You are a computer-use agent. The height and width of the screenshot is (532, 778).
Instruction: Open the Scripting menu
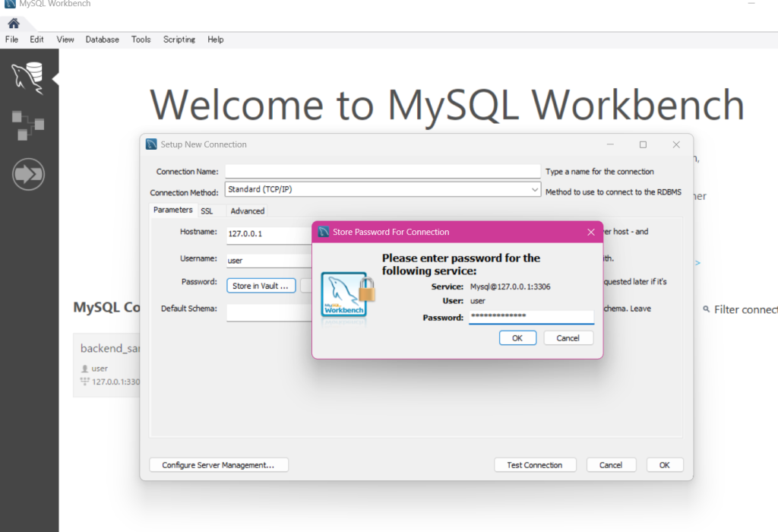point(179,40)
